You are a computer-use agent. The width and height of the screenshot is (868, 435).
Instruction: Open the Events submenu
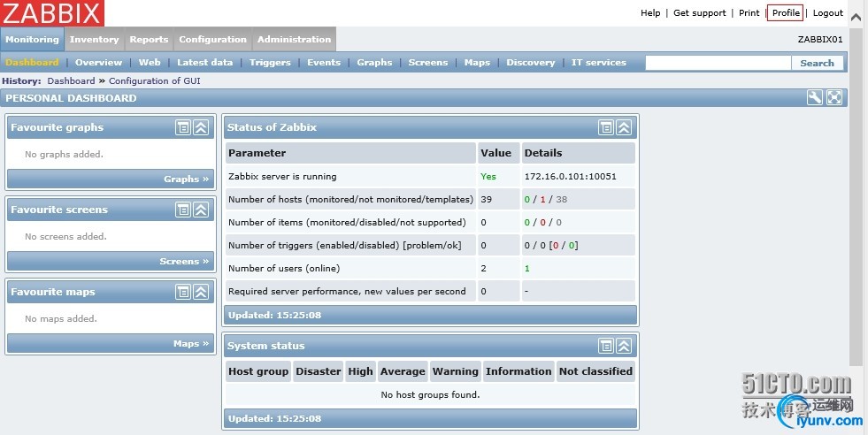pos(324,63)
